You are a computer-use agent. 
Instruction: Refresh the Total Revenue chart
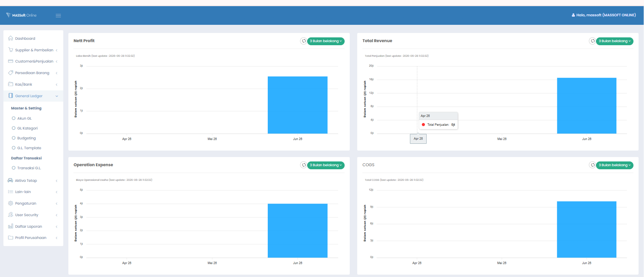tap(592, 41)
